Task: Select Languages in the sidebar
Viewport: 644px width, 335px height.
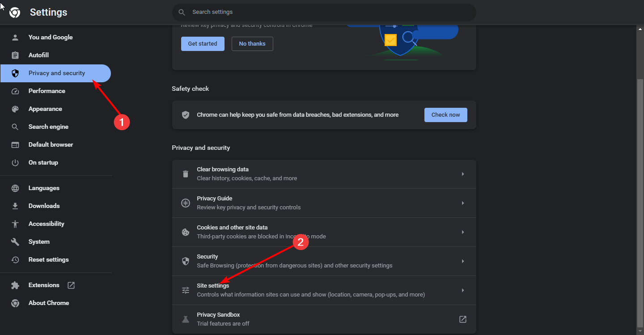Action: click(x=44, y=188)
